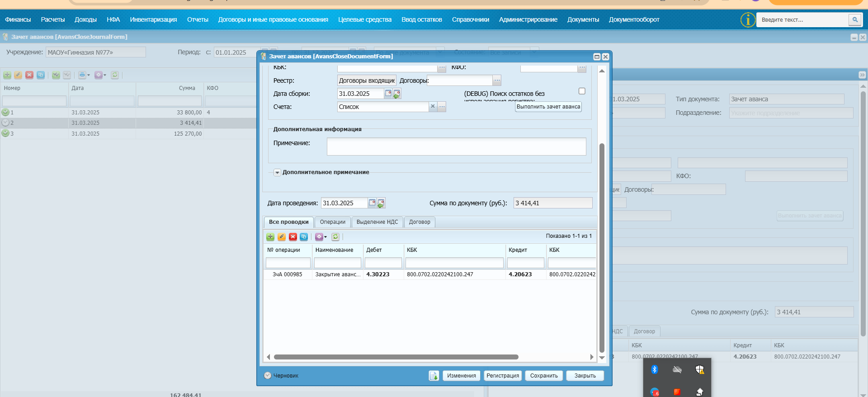
Task: Copy the posting in the dialog grid
Action: pyautogui.click(x=304, y=236)
